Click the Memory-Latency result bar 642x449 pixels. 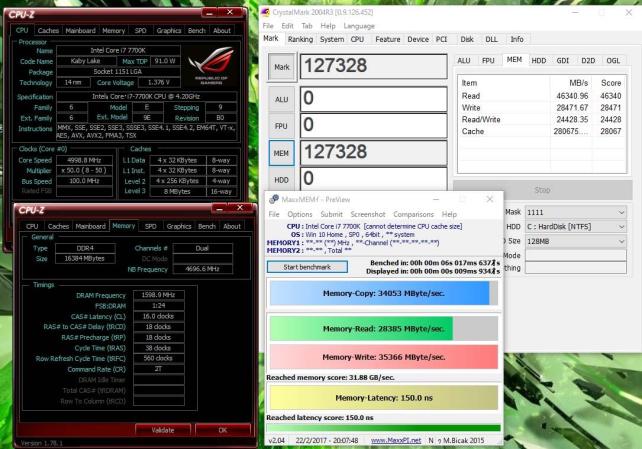pos(384,398)
